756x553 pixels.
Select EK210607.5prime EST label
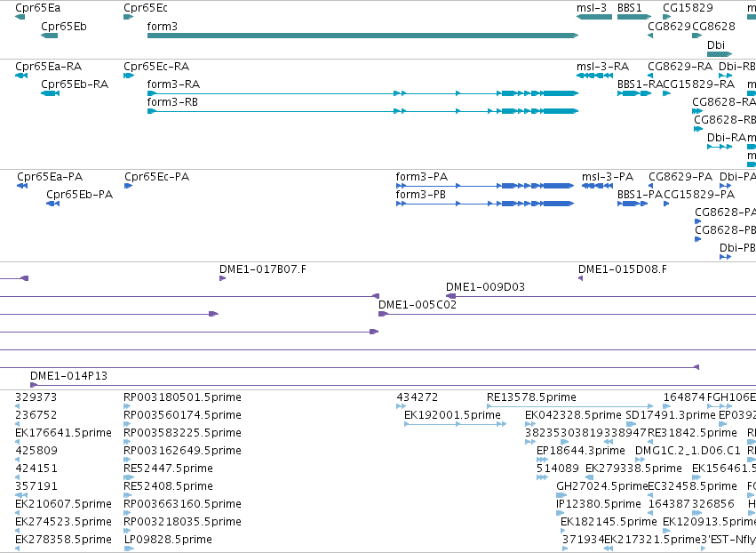64,505
